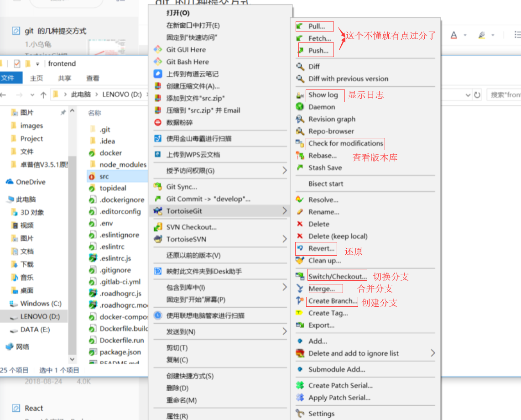Switch to the 共享 ribbon tab
This screenshot has width=521, height=420.
(x=64, y=79)
